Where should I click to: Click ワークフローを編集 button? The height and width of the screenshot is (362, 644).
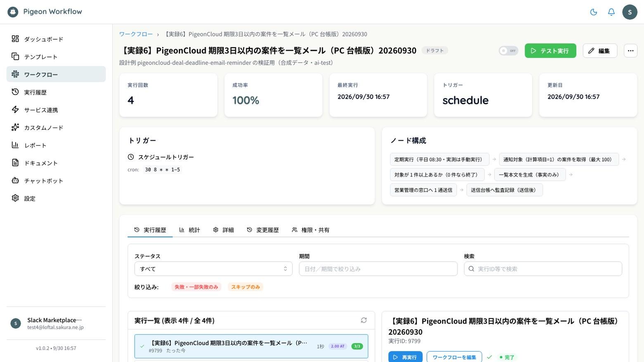(454, 357)
